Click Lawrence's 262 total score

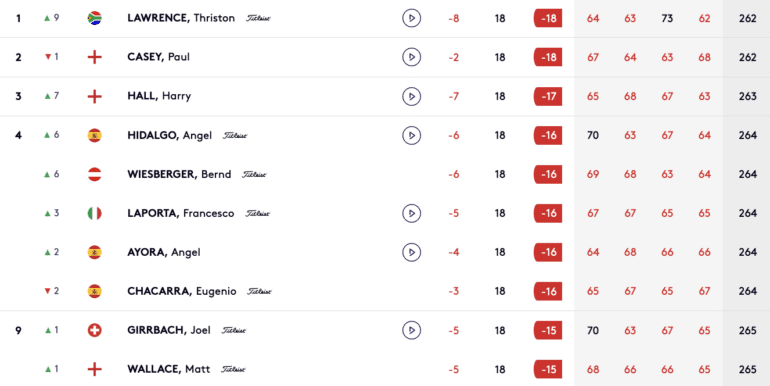tap(747, 19)
